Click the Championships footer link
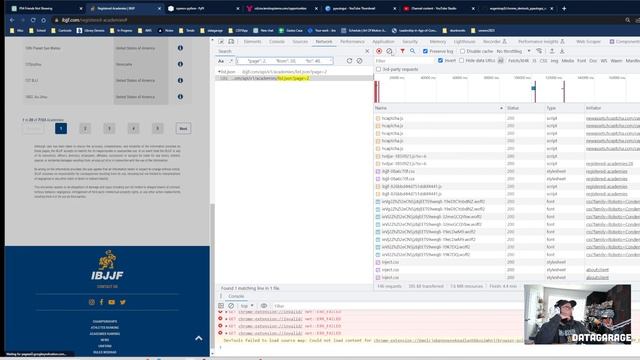Viewport: 640px width, 360px height. click(x=105, y=322)
